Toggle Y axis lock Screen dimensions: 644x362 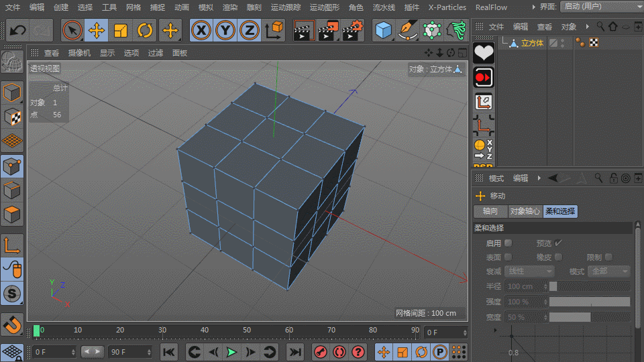[x=225, y=30]
